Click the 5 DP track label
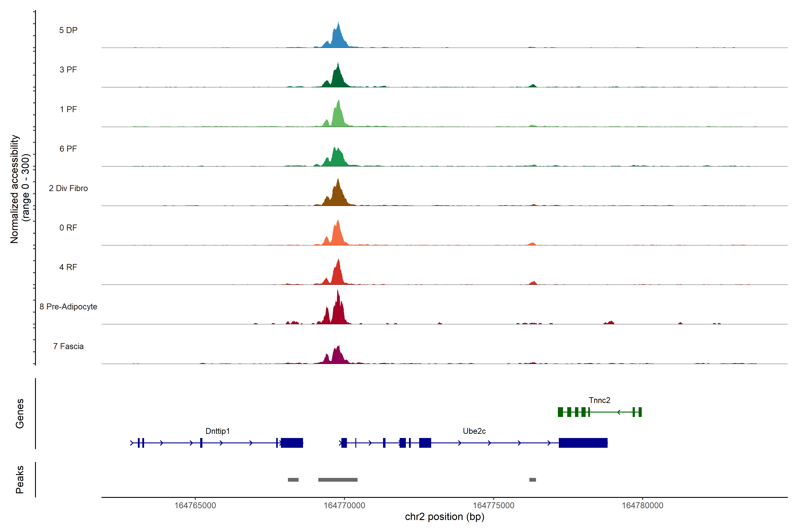The image size is (798, 532). tap(68, 30)
